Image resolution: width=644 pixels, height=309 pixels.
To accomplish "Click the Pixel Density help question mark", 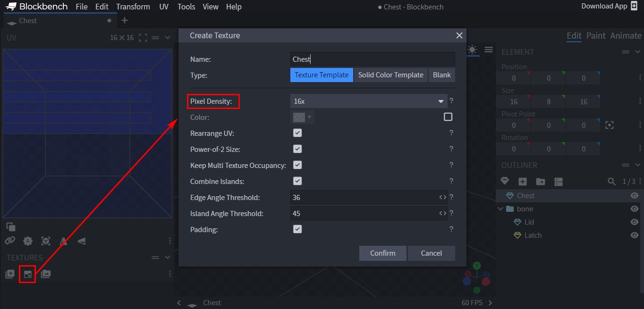I will point(451,101).
